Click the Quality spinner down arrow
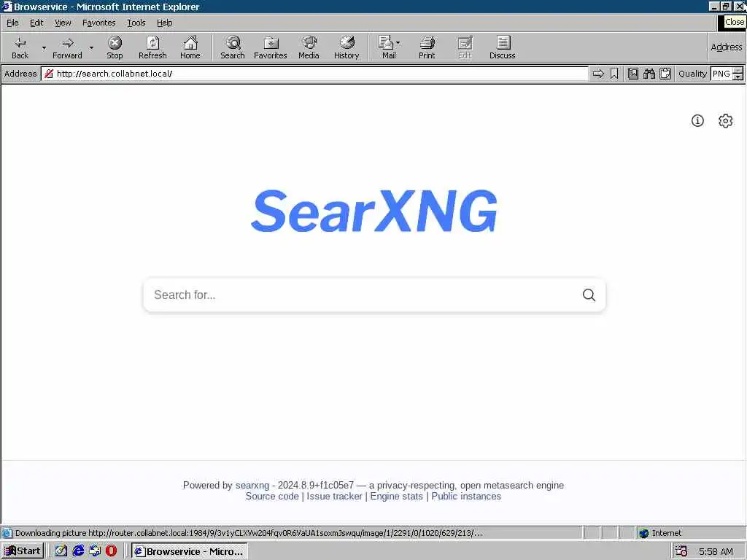The width and height of the screenshot is (747, 560). [738, 77]
